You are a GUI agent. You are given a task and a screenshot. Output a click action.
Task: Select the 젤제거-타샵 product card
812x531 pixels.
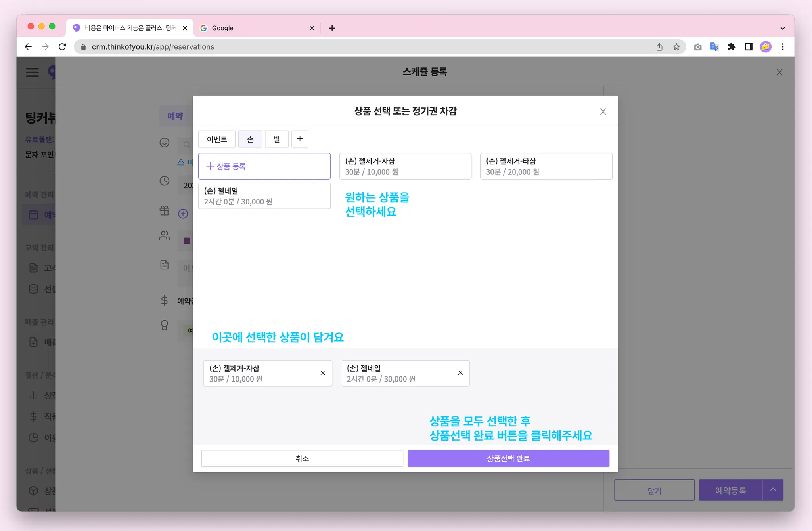(546, 166)
